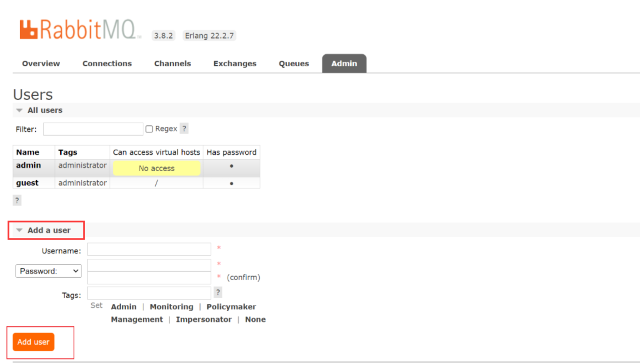Click the Tags column header

click(x=68, y=152)
